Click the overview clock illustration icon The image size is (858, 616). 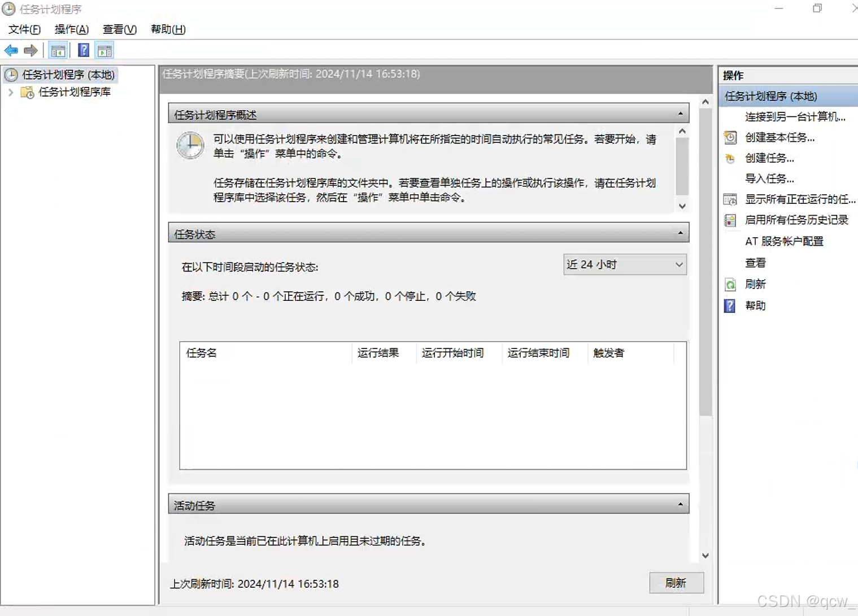point(190,146)
